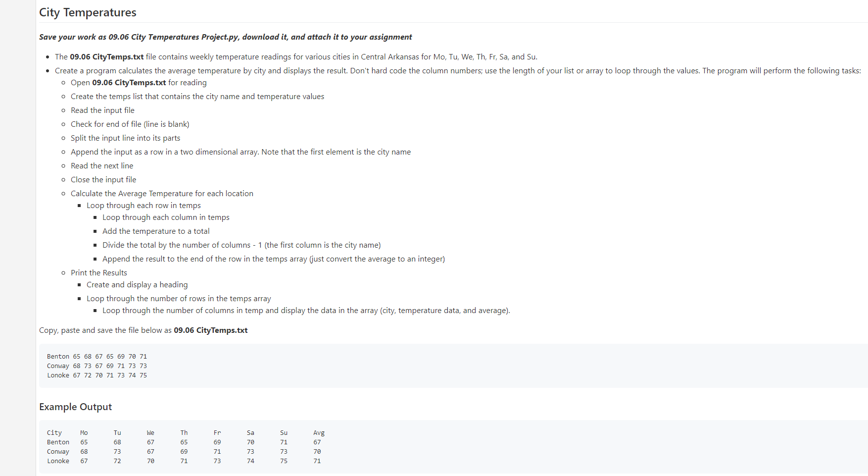Click the 'Add the temperature to a total' item
This screenshot has height=476, width=868.
[156, 231]
